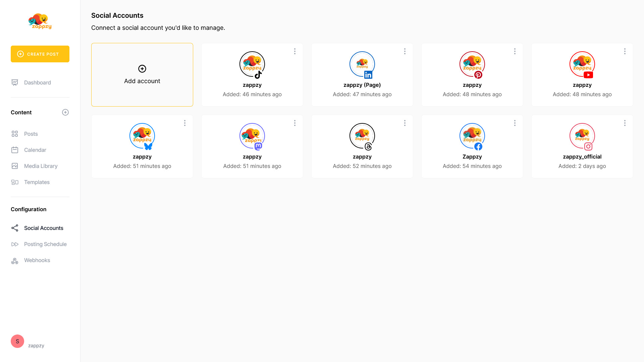The height and width of the screenshot is (362, 644).
Task: Click the Configuration section header
Action: pyautogui.click(x=29, y=209)
